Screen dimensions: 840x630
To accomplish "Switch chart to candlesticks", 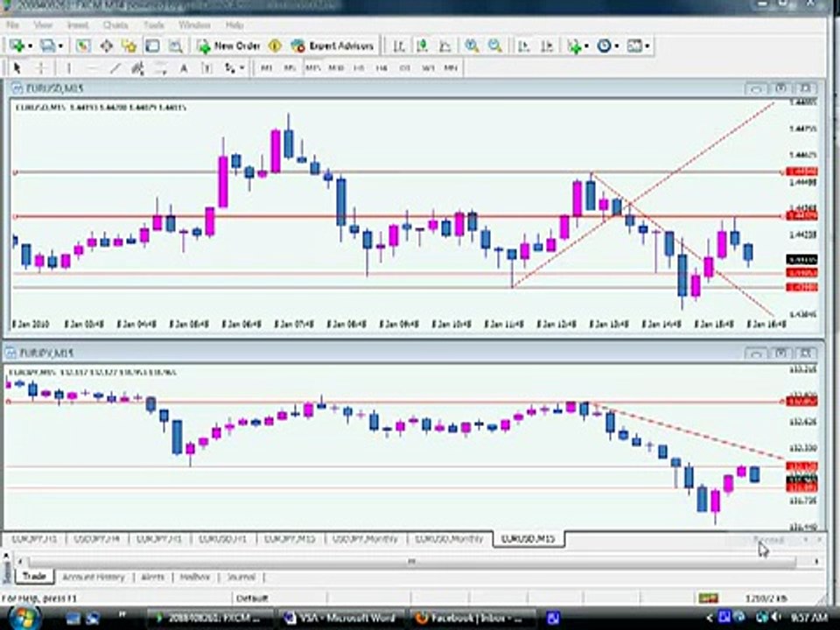I will click(x=422, y=46).
